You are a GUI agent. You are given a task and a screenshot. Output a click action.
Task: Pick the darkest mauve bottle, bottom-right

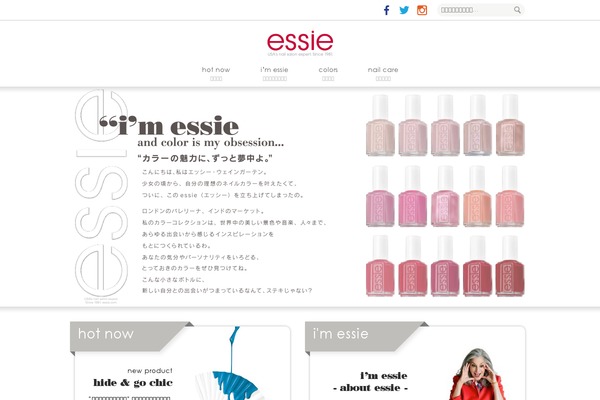tap(510, 266)
